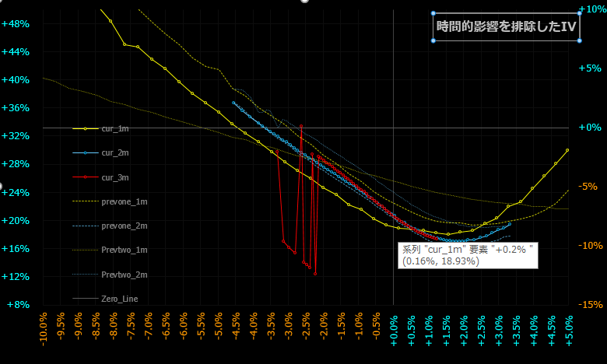This screenshot has width=607, height=364.
Task: Click the prevone_2m legend entry
Action: [x=110, y=226]
